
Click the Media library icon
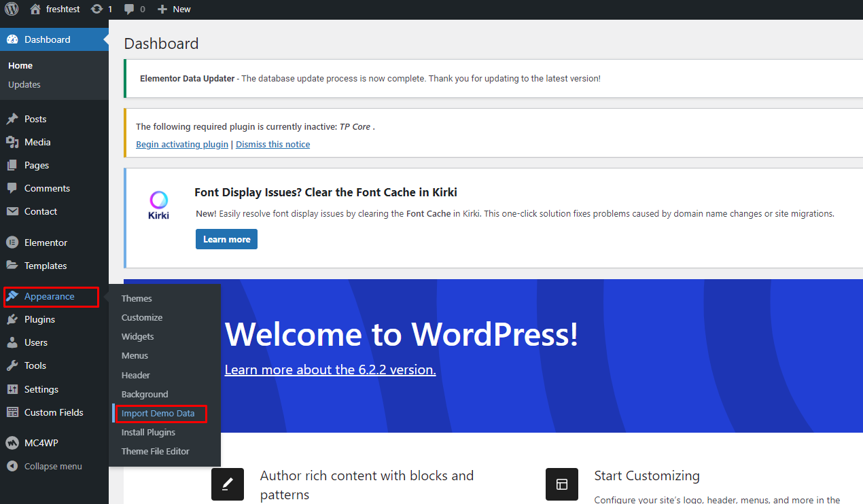pos(12,142)
